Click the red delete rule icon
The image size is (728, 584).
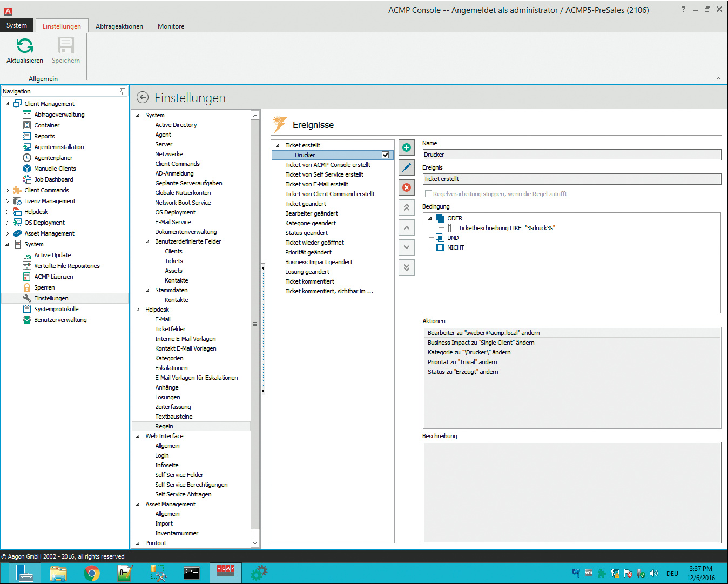[x=407, y=187]
